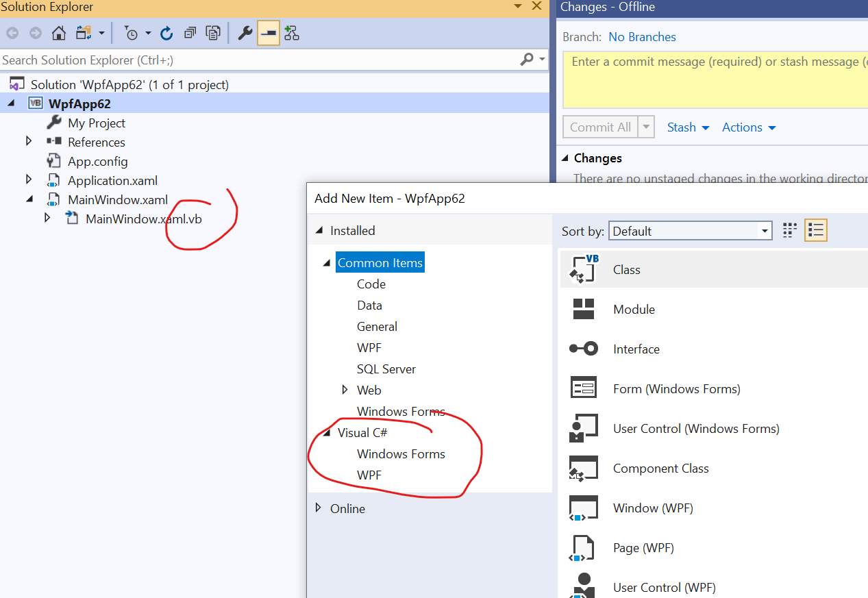Select Solution 'WpfApp62' root node
Viewport: 868px width, 598px height.
[x=129, y=84]
